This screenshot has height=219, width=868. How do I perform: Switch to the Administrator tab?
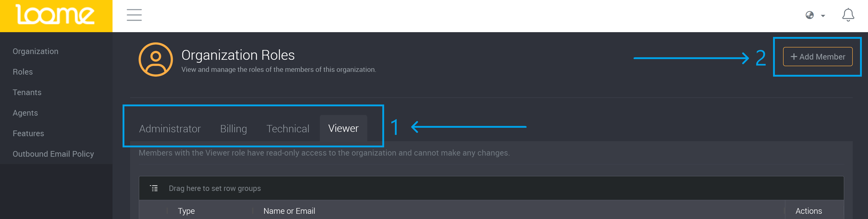coord(170,129)
